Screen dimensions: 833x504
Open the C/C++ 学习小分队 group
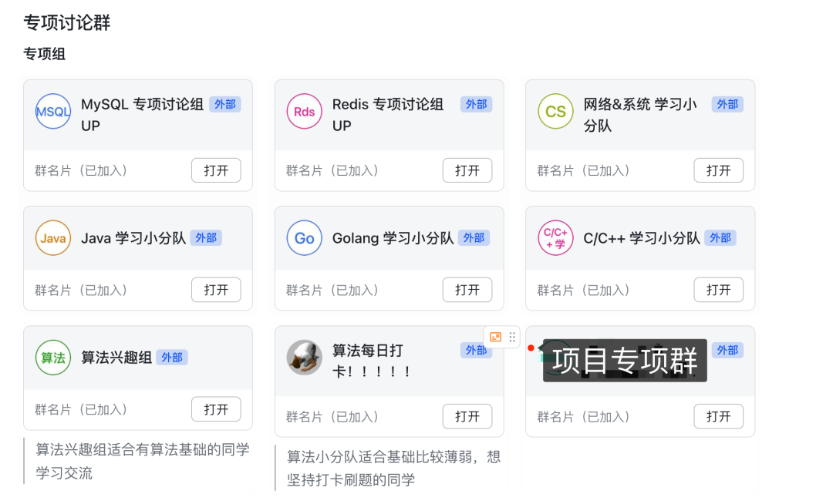(719, 290)
